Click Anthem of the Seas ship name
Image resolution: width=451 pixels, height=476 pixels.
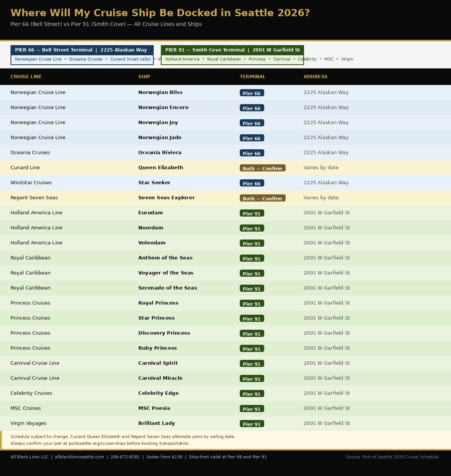pyautogui.click(x=165, y=258)
